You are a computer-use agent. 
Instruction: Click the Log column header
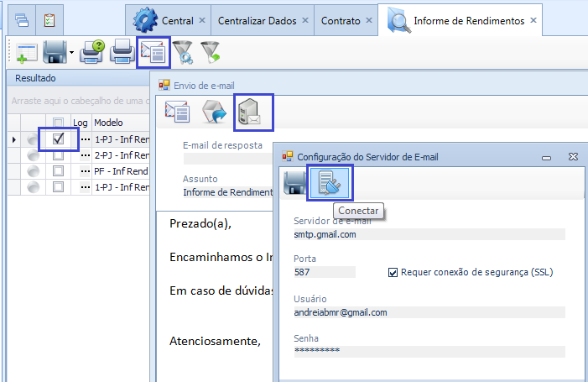click(81, 123)
